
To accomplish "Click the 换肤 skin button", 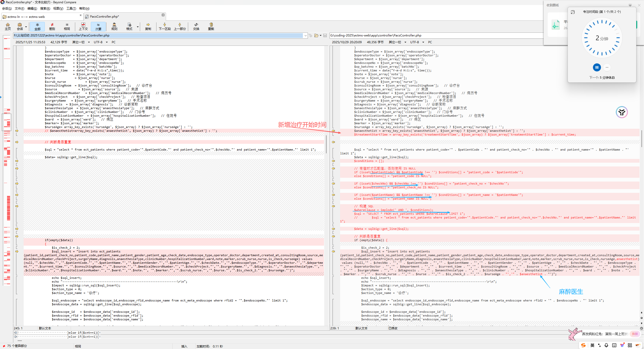I will click(635, 334).
